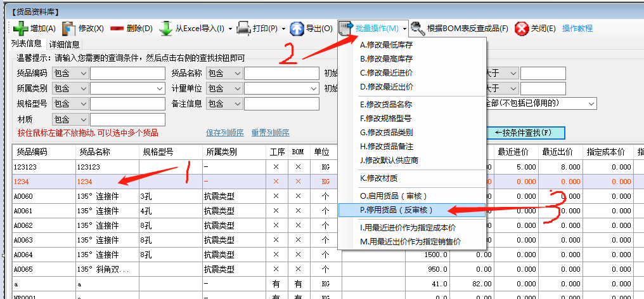Click the Import from Excel (从Excel导入) icon

click(166, 29)
